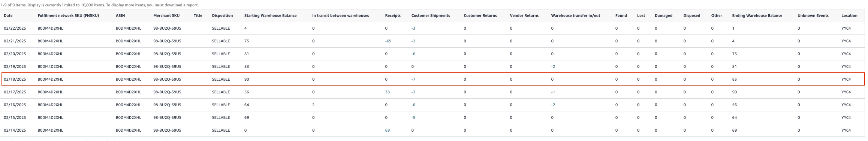Click the Location column header
The width and height of the screenshot is (868, 141).
[849, 15]
